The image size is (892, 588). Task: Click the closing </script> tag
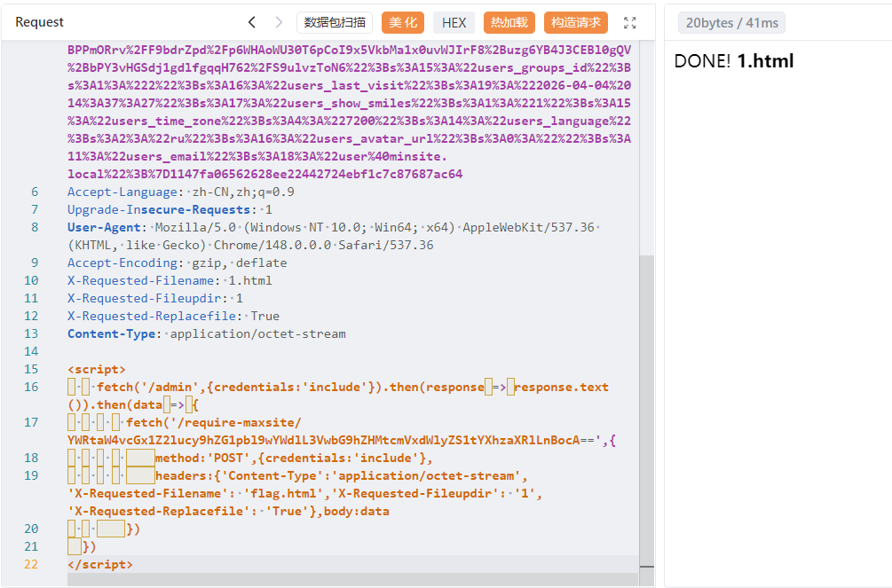coord(100,564)
